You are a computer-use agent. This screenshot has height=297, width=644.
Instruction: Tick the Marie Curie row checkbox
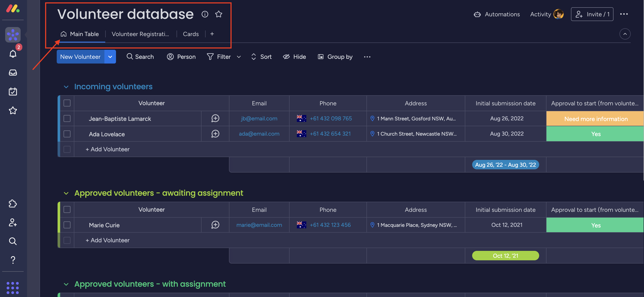(67, 225)
